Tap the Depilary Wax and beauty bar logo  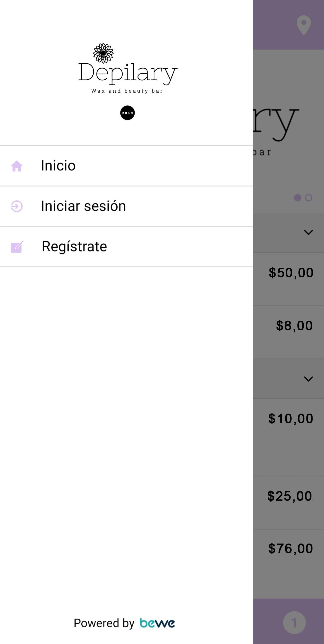point(128,68)
